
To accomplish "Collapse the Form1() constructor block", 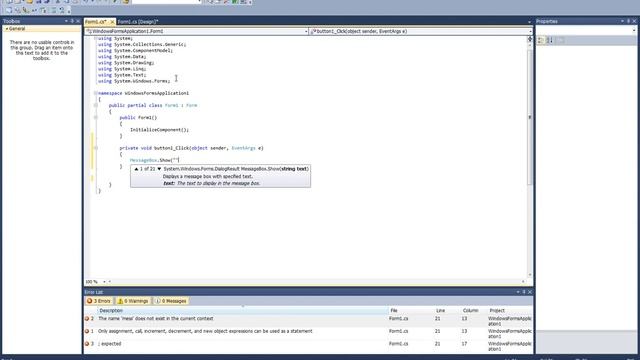I will pos(96,118).
